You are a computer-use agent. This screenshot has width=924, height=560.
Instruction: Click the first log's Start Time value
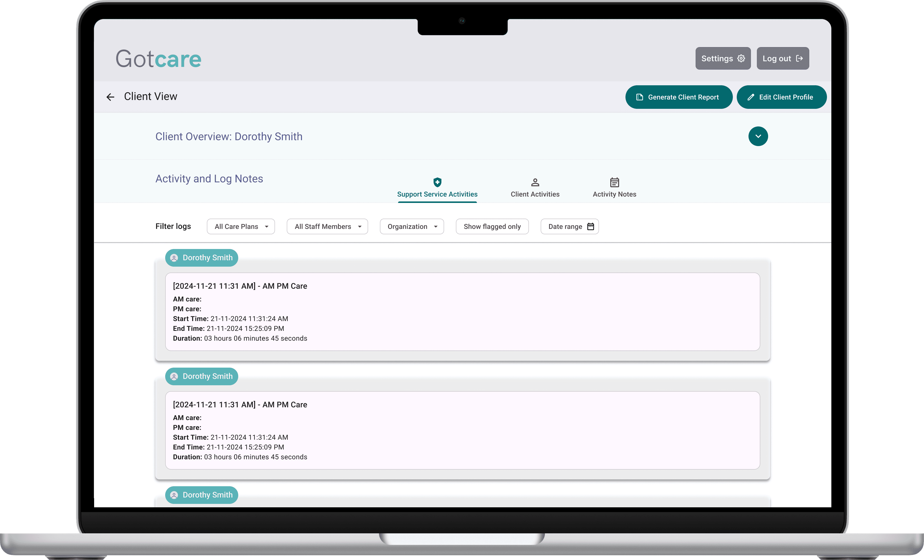pyautogui.click(x=249, y=319)
